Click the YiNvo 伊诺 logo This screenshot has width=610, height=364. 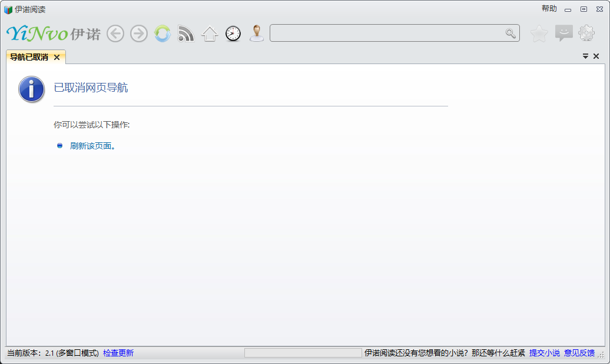click(54, 34)
